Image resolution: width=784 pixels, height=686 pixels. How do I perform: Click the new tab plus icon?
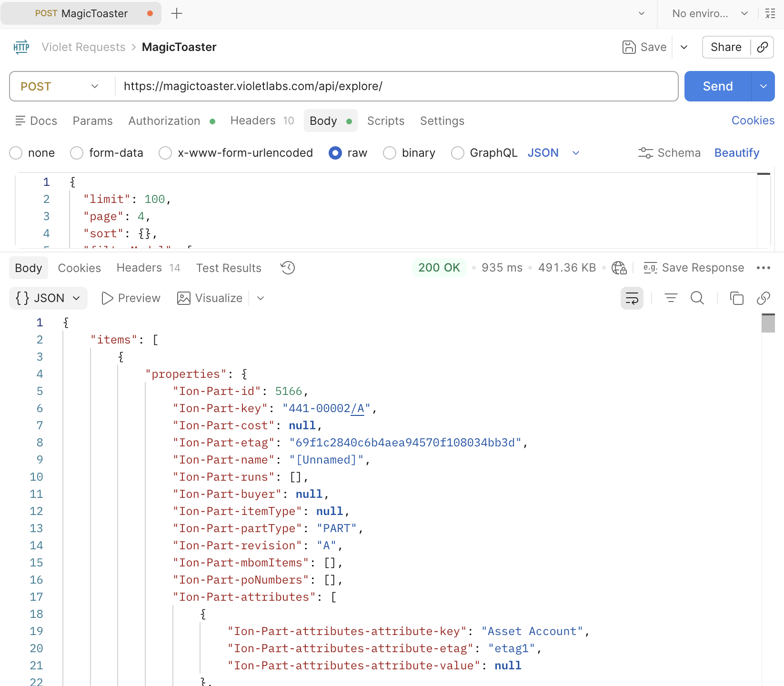tap(177, 13)
